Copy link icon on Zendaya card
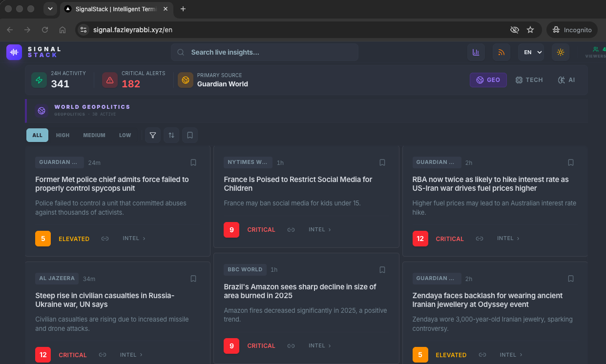 482,355
